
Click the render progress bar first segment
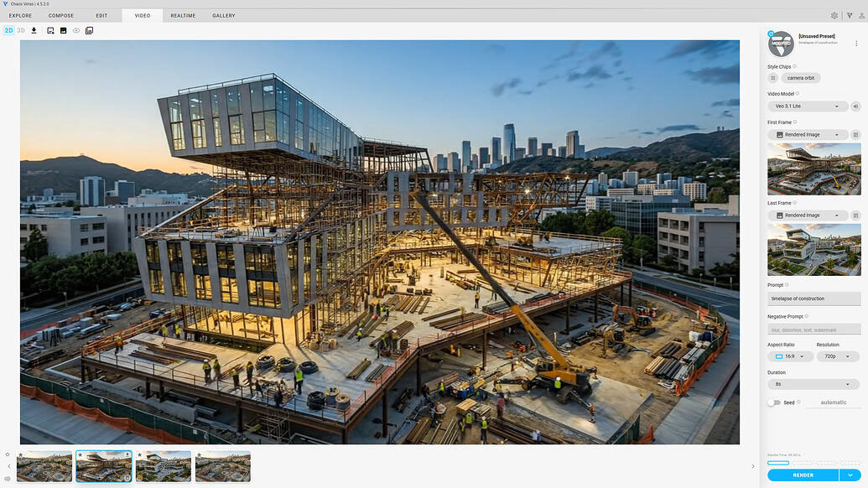coord(778,463)
